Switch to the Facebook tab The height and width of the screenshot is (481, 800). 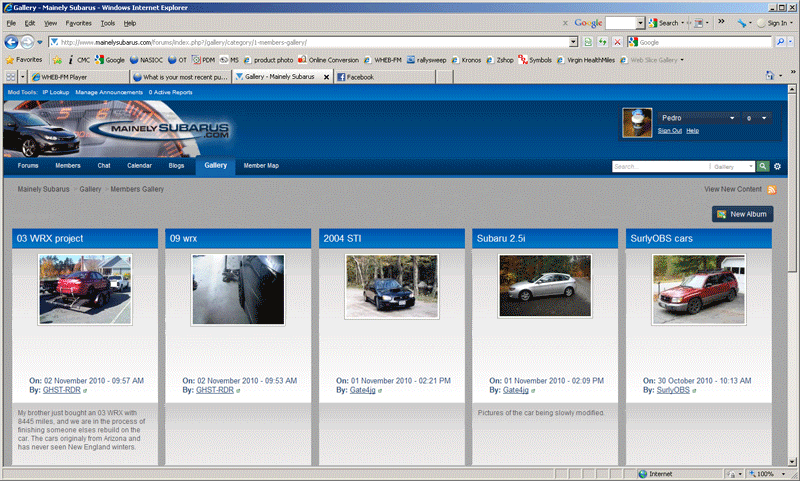click(385, 77)
